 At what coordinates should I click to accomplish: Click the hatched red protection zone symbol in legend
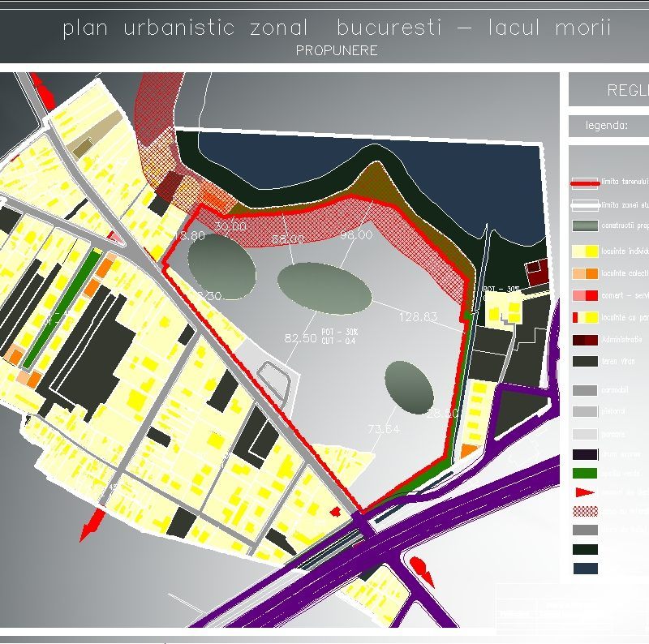[x=584, y=510]
